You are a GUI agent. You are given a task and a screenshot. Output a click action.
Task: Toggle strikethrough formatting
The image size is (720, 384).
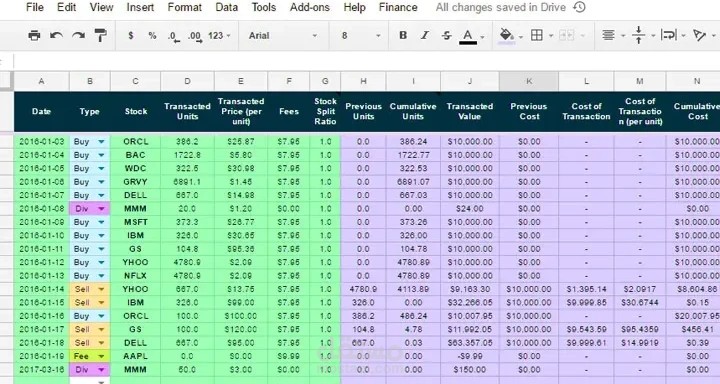(x=446, y=35)
